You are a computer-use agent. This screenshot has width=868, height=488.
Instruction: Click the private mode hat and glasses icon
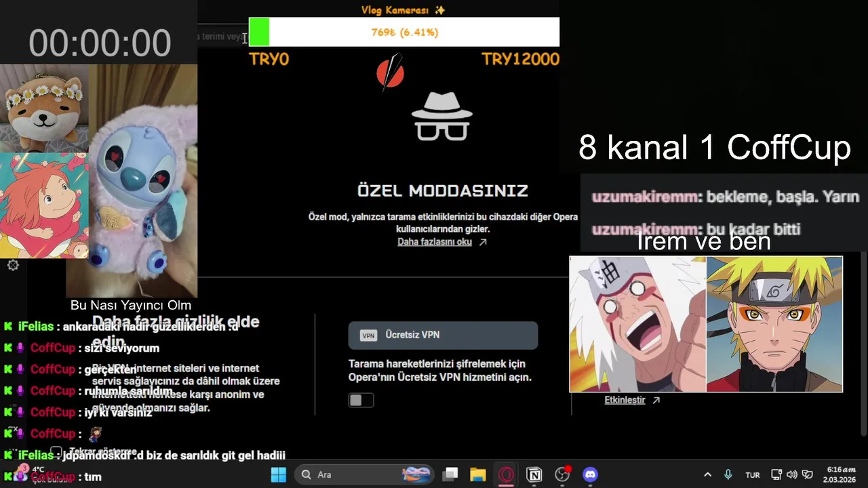(x=442, y=117)
